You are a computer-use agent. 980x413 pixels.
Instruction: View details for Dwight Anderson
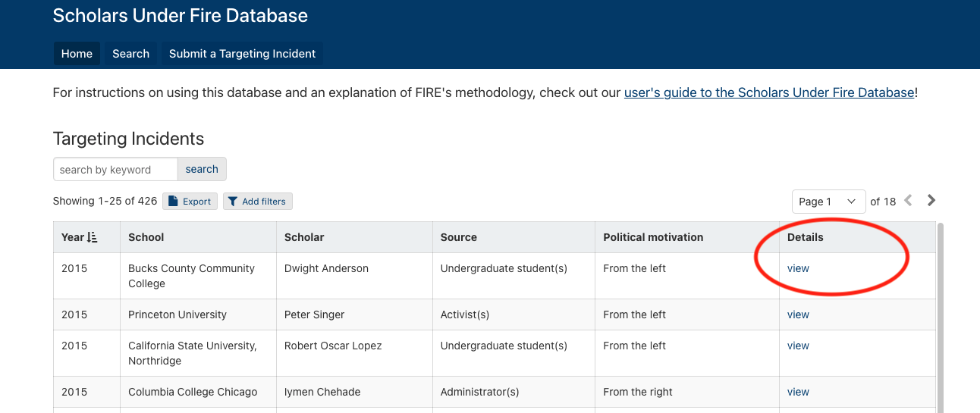point(798,268)
